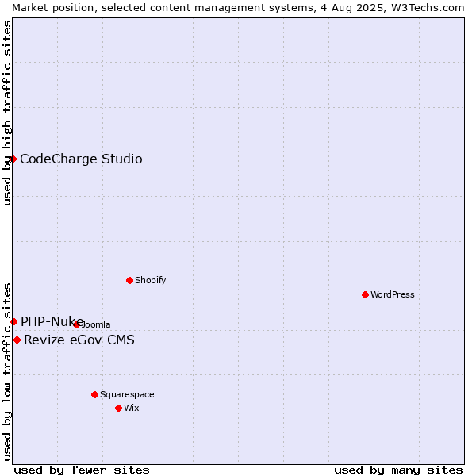Select the Wix label text

132,408
